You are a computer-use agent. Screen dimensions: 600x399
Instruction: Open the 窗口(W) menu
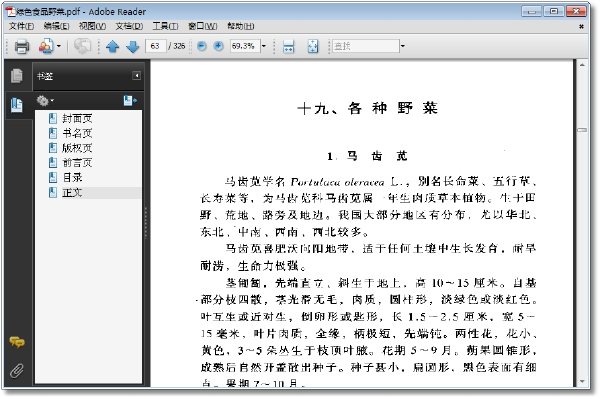pyautogui.click(x=202, y=26)
